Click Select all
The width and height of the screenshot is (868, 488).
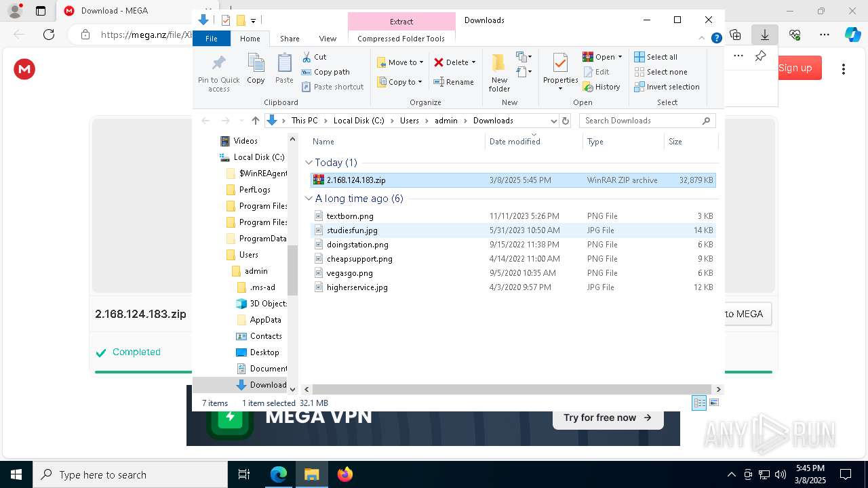656,57
